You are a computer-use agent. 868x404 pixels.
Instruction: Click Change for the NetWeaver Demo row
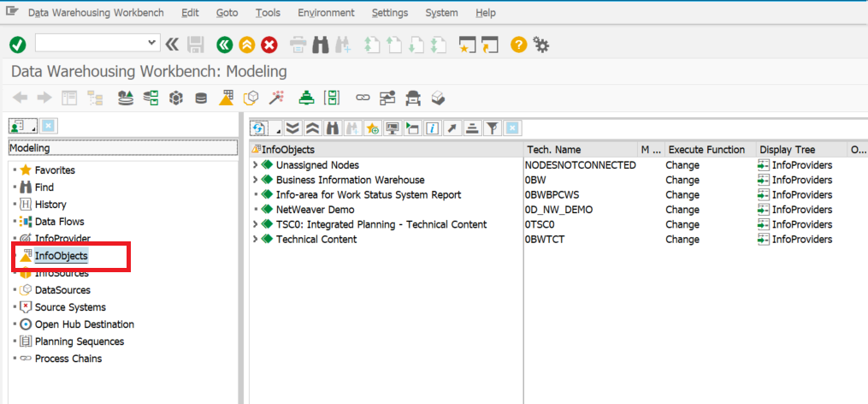(682, 210)
